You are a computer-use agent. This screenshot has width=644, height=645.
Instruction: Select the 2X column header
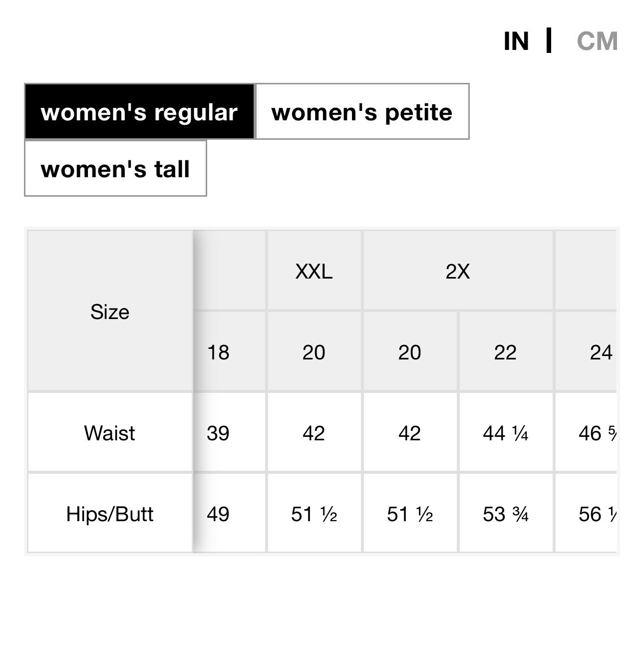pyautogui.click(x=457, y=272)
